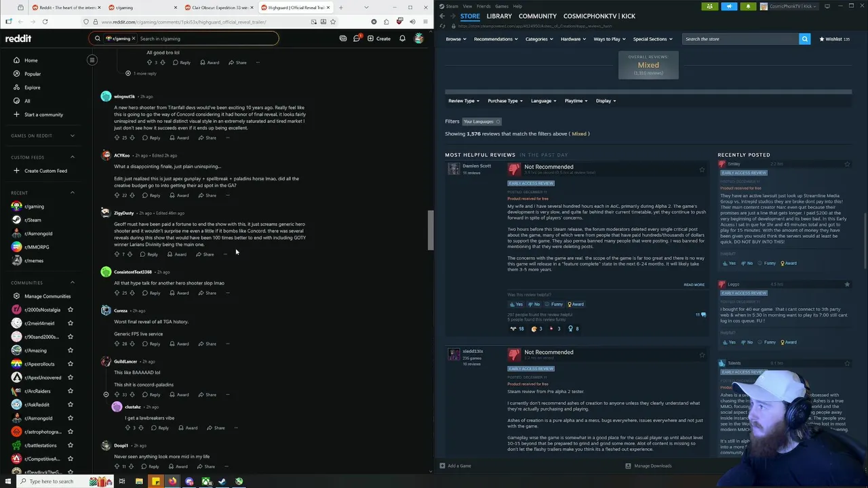Toggle favorite star for r/ArcRaiders
Viewport: 868px width, 488px height.
[x=71, y=391]
